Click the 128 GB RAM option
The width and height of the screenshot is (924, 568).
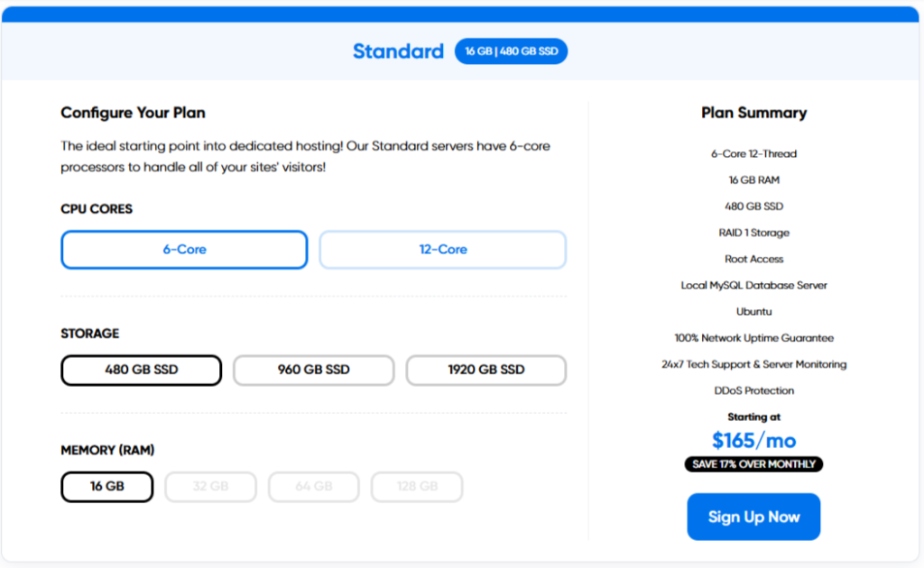click(417, 487)
